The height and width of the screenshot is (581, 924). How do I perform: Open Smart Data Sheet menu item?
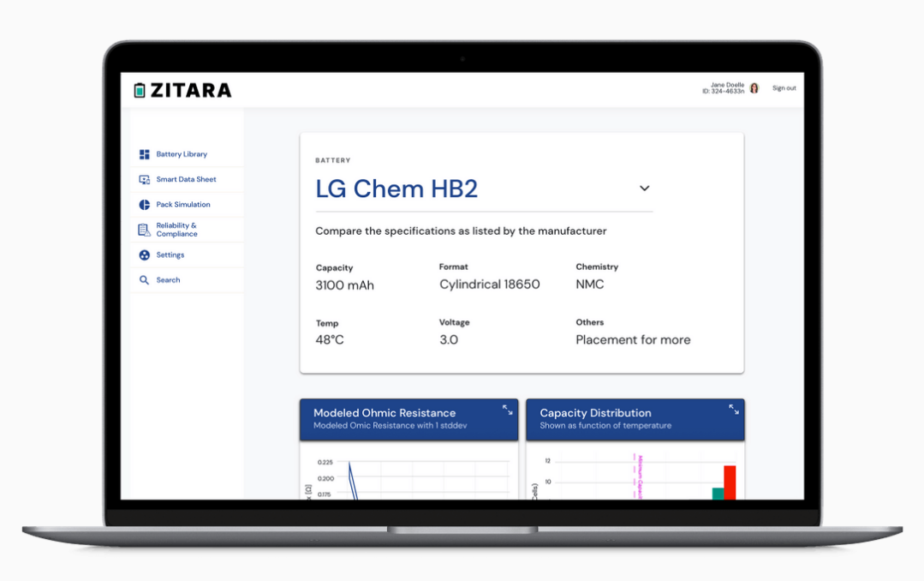186,179
